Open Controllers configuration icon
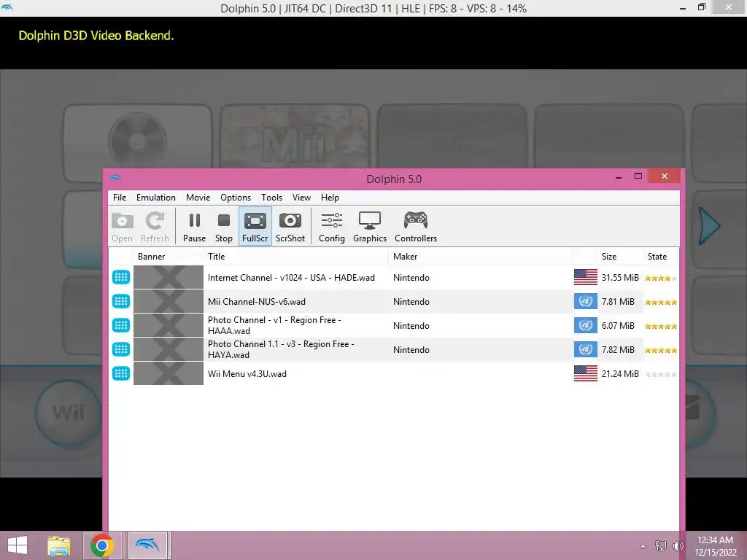747x560 pixels. tap(415, 226)
